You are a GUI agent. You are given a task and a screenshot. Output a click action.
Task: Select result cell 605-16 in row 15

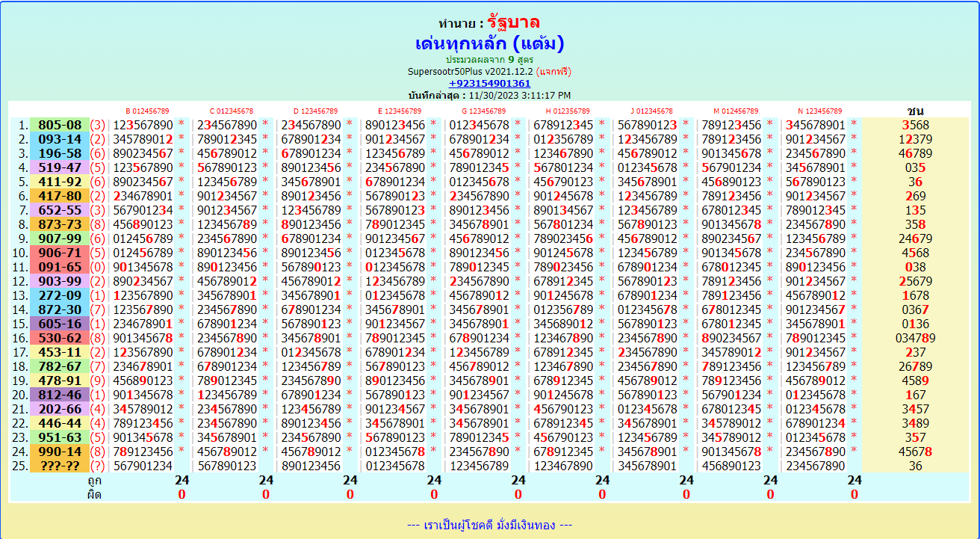point(60,324)
